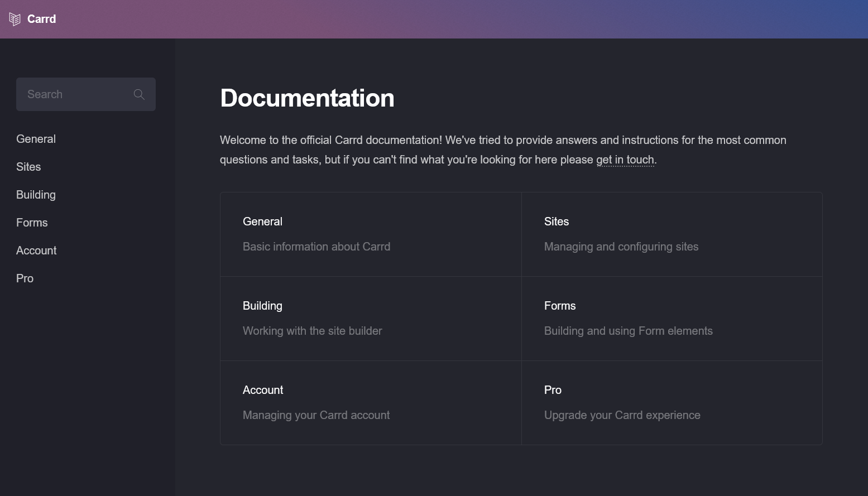Open General in the sidebar

[x=36, y=139]
